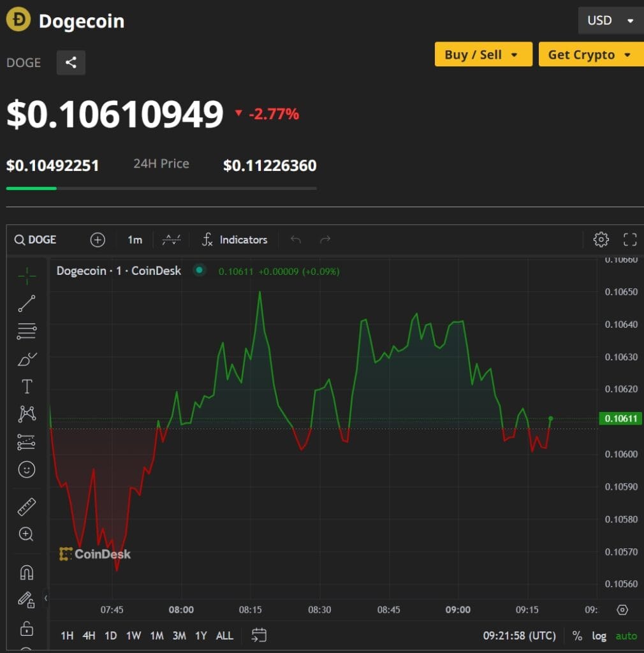Toggle percent scale
Image resolution: width=644 pixels, height=653 pixels.
[577, 636]
